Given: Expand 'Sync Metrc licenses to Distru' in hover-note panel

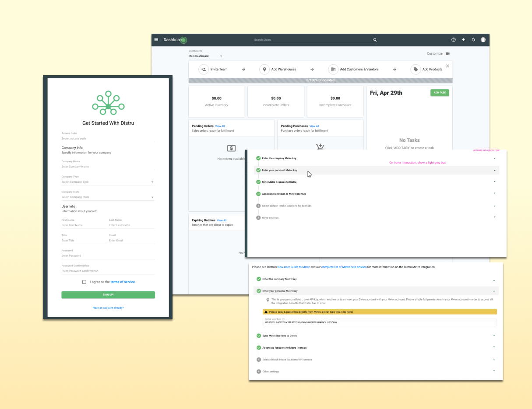Looking at the screenshot, I should (x=494, y=182).
